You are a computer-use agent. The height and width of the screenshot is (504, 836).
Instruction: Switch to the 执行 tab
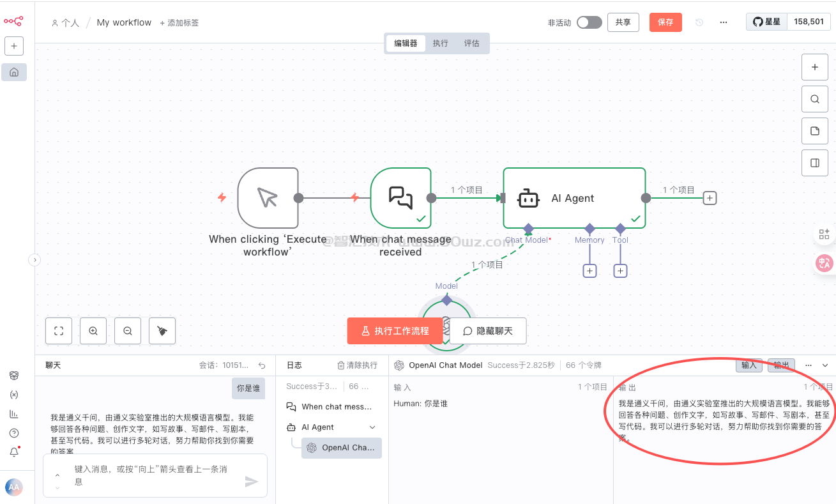click(x=440, y=43)
